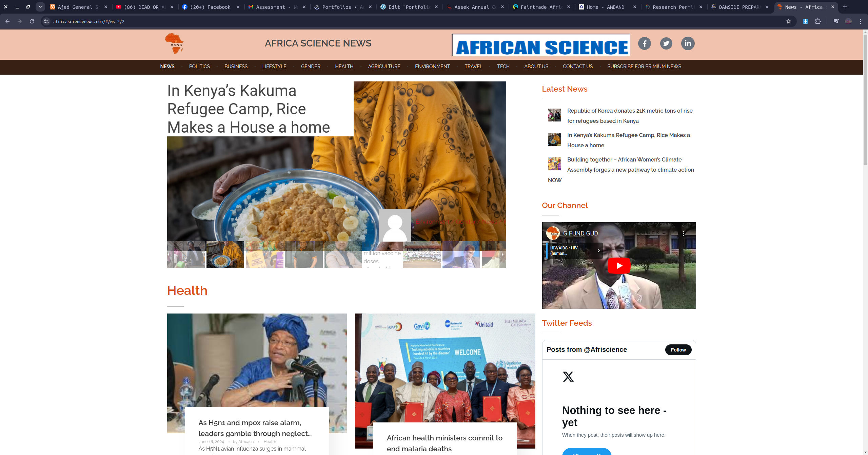The image size is (868, 455).
Task: Open the AGRICULTURE menu item
Action: 384,67
